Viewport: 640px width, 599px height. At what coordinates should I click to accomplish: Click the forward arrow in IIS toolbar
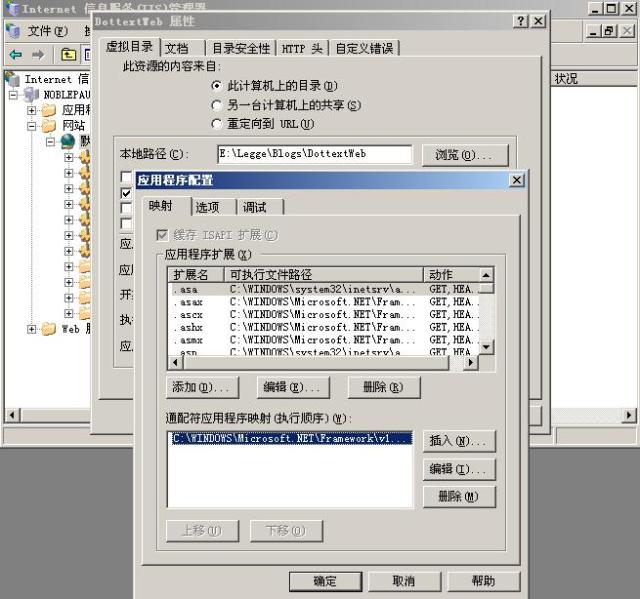tap(38, 54)
